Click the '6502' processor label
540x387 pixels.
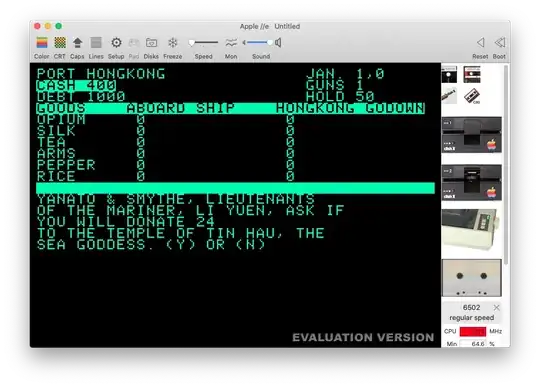(x=471, y=307)
